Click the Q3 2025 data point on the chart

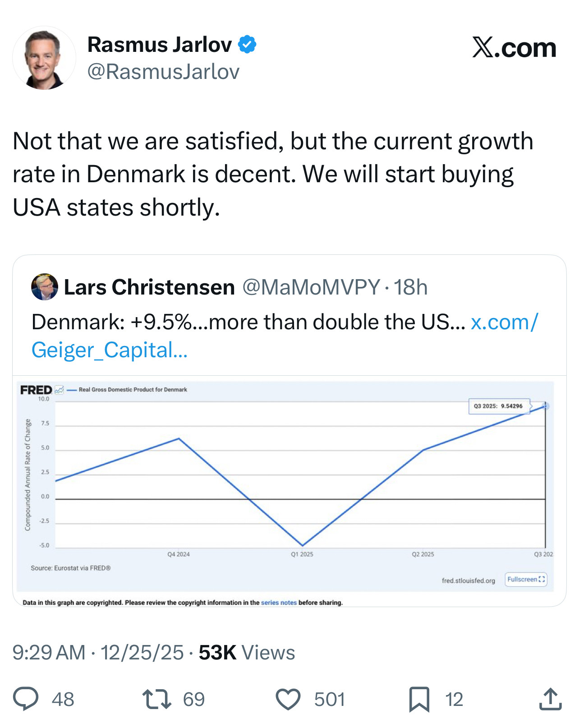(x=545, y=406)
